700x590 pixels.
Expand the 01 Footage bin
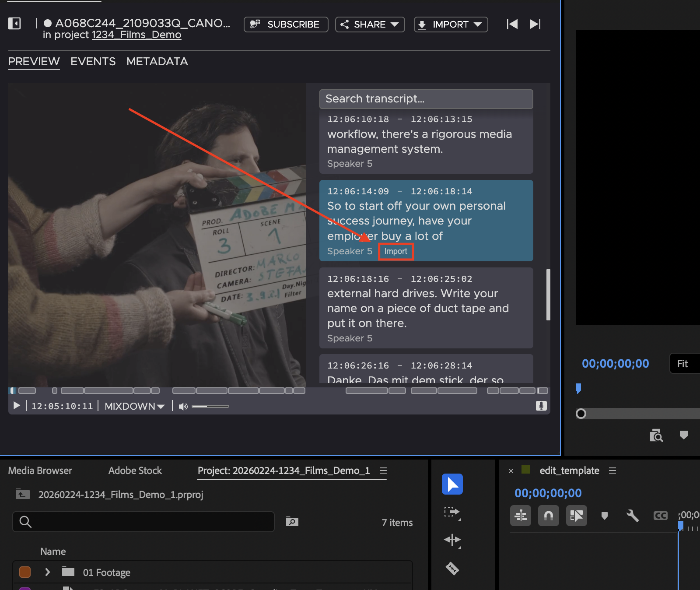[48, 572]
